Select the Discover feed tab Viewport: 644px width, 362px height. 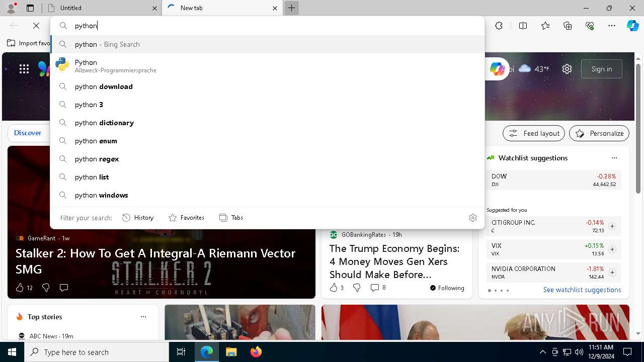[28, 133]
